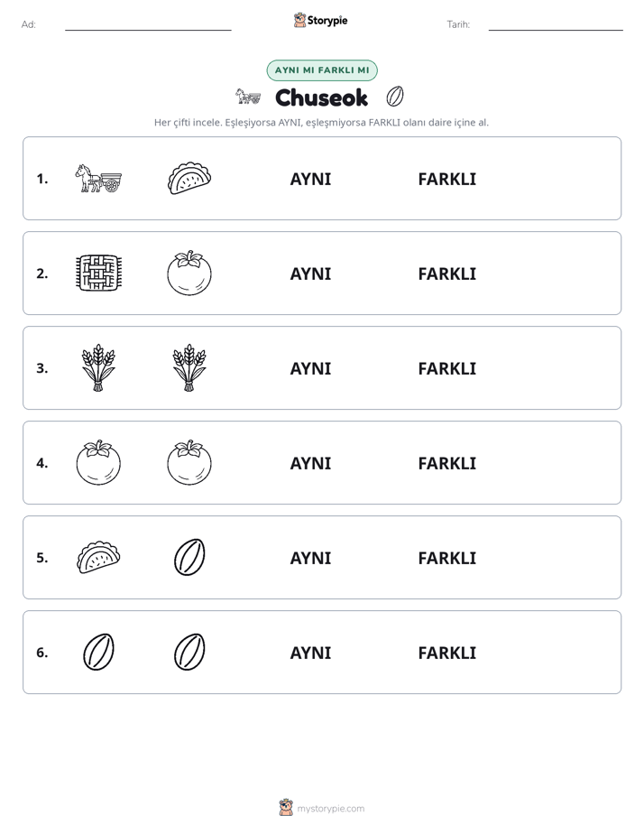
Task: Click the Ad name line field
Action: (148, 24)
